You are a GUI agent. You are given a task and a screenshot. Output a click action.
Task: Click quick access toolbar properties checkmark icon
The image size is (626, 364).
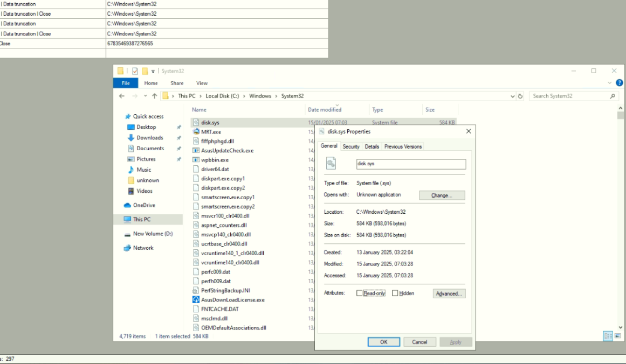(135, 71)
